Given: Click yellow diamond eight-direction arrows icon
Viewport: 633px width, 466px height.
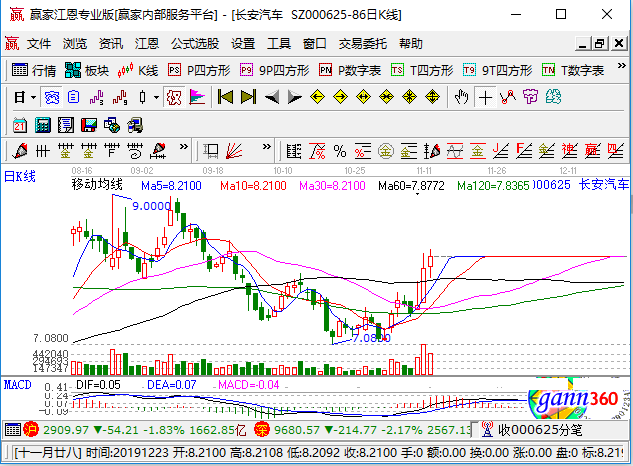Looking at the screenshot, I should click(410, 97).
